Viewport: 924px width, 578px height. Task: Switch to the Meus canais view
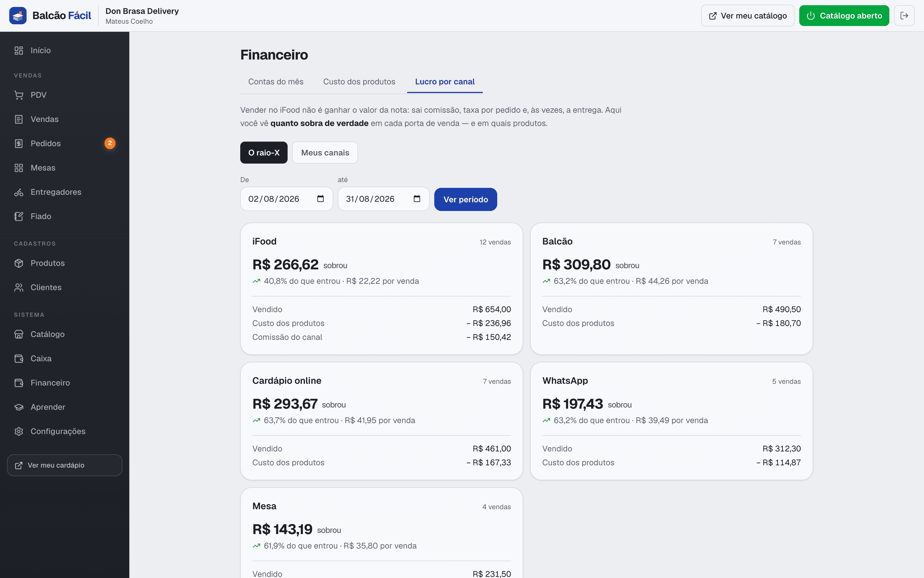click(325, 153)
